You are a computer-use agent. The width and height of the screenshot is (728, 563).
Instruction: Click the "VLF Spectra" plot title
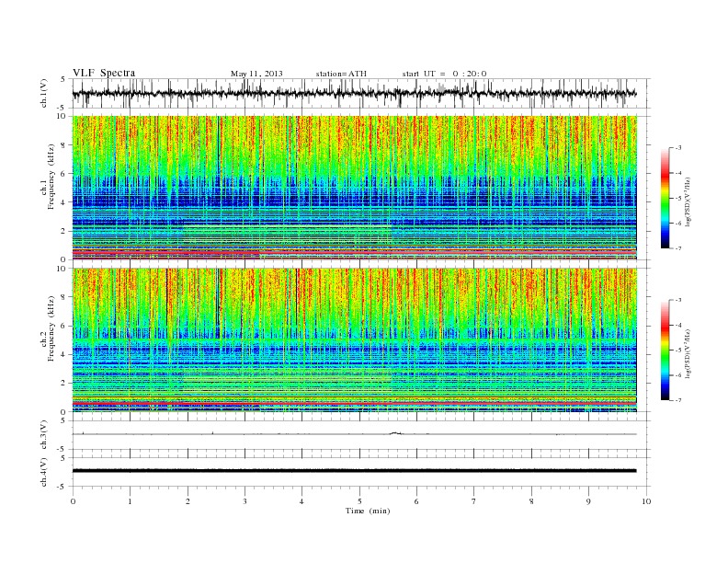point(104,73)
